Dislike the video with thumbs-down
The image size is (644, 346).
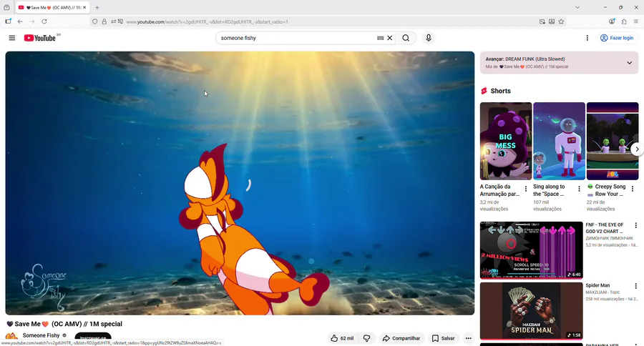click(367, 338)
